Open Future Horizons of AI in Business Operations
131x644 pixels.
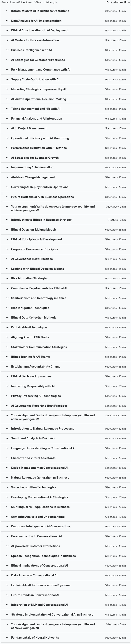coord(65,197)
